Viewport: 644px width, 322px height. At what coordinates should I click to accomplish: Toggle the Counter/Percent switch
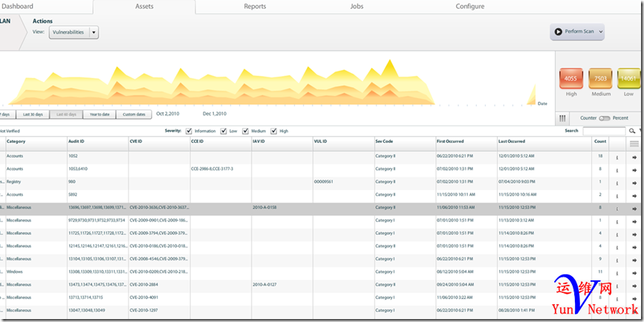604,118
